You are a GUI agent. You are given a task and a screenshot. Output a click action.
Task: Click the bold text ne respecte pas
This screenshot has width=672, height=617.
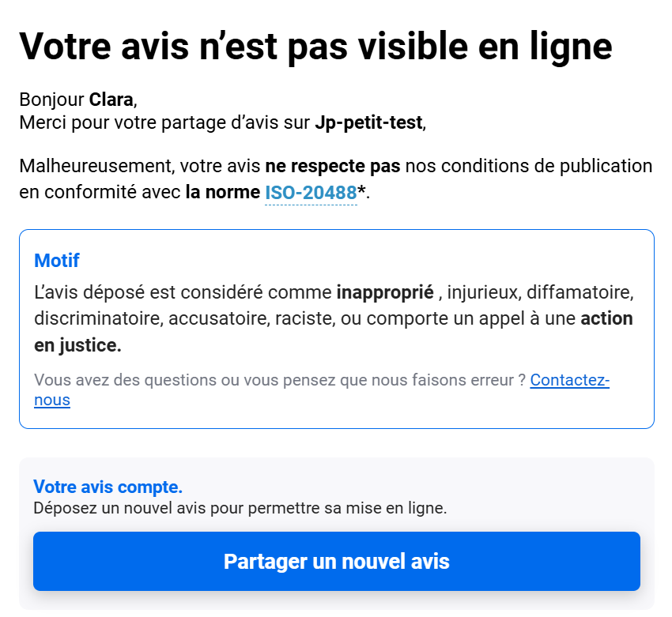pos(333,167)
